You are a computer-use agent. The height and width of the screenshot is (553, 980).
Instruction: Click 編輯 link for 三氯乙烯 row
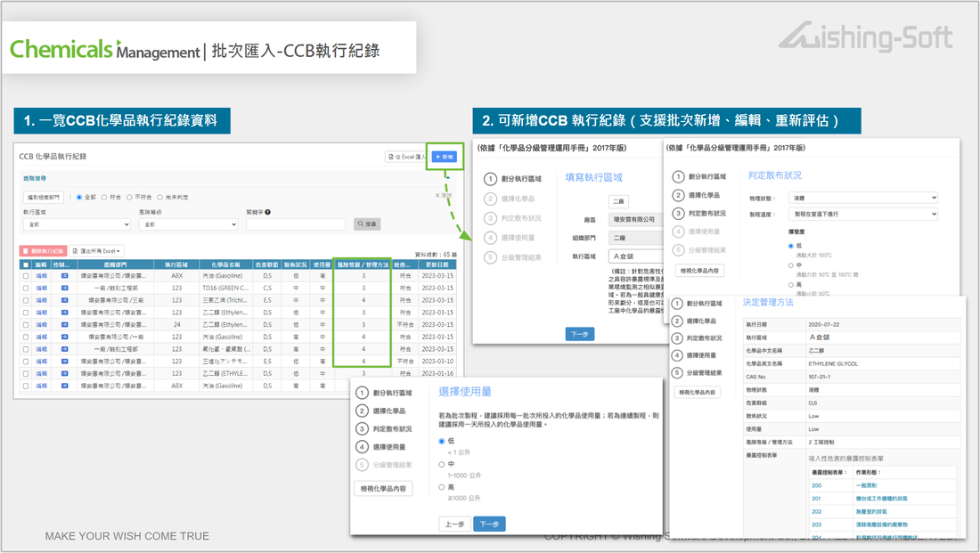(41, 301)
